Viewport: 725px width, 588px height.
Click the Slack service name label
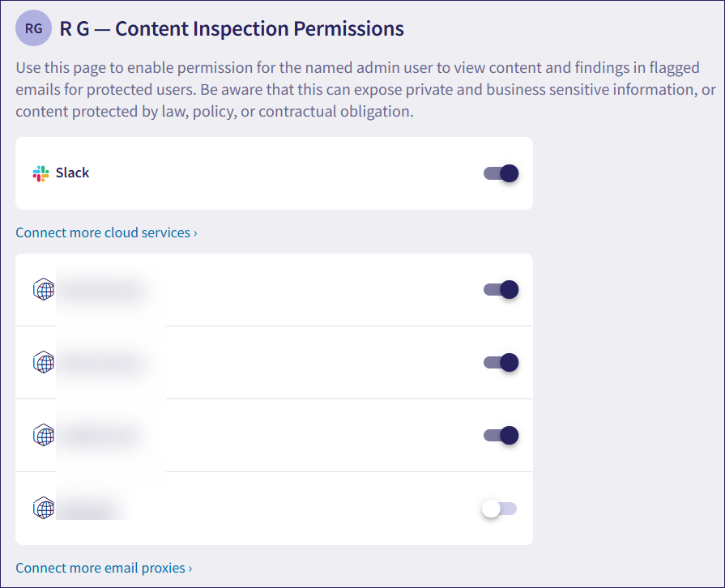[x=72, y=173]
